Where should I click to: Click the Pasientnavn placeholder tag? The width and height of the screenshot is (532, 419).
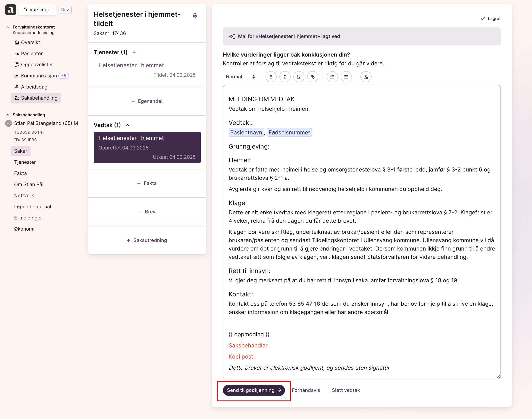click(x=246, y=133)
